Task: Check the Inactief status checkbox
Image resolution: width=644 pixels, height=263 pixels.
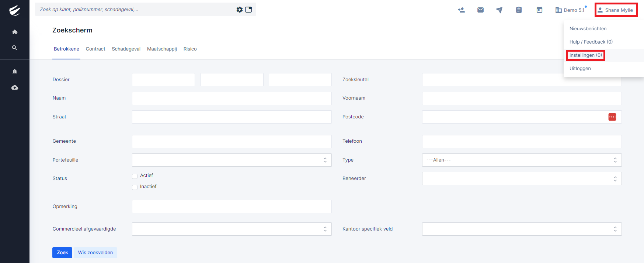Action: point(135,187)
